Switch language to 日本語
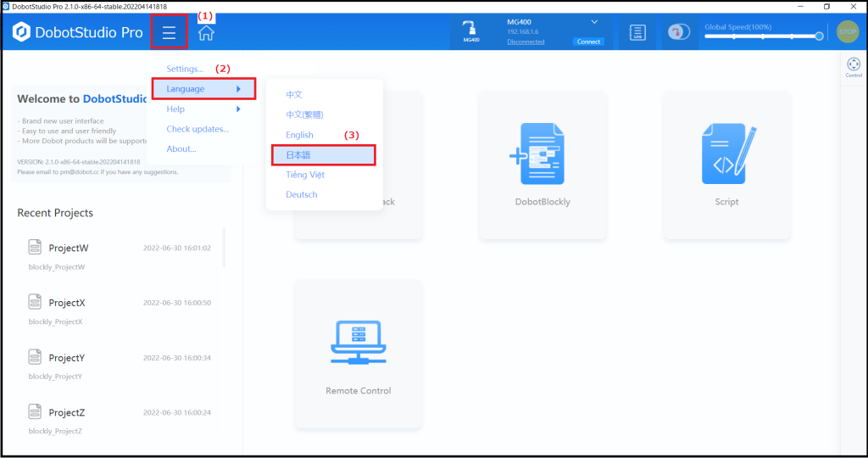The height and width of the screenshot is (458, 868). click(323, 155)
